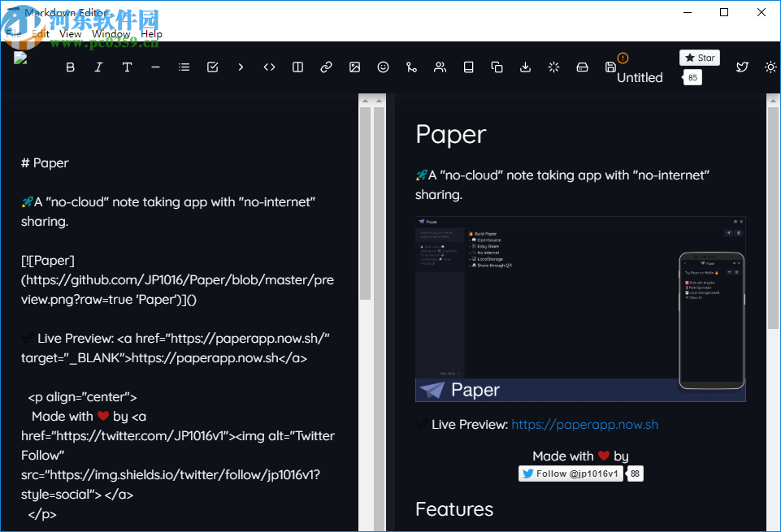Toggle light and dark theme

(770, 67)
